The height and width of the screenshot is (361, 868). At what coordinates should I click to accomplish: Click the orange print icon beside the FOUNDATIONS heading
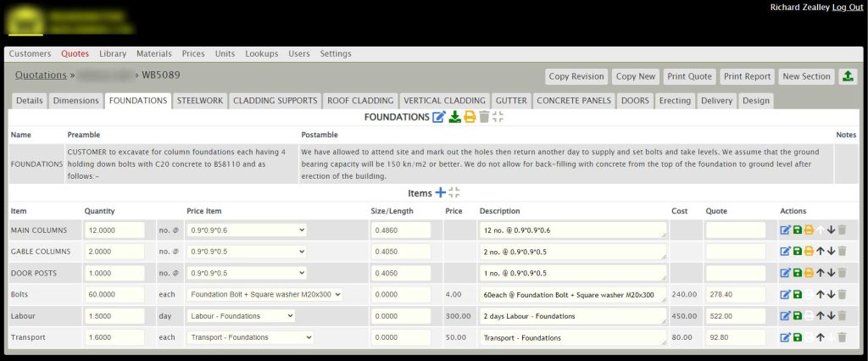(469, 118)
